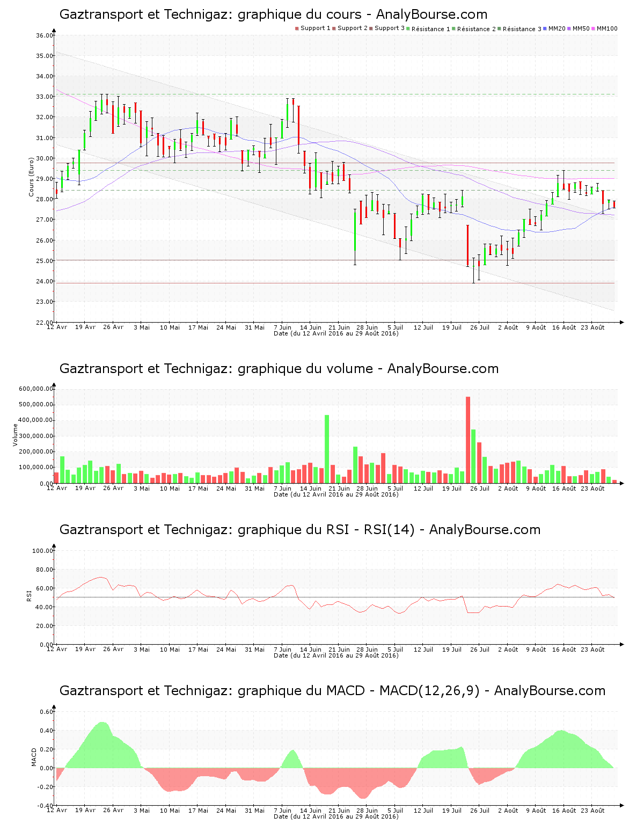Click '7 Juin' date under the price chart

[283, 327]
